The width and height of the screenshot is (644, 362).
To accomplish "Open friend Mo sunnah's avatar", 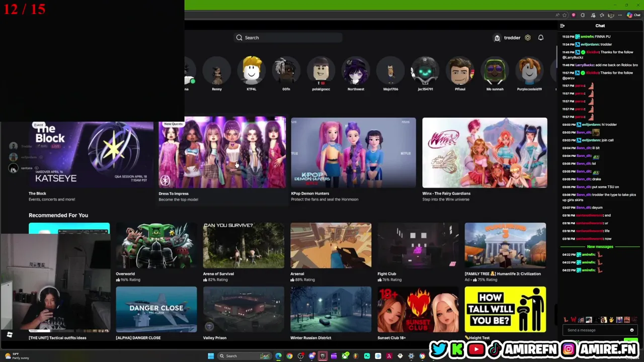I will pos(495,71).
